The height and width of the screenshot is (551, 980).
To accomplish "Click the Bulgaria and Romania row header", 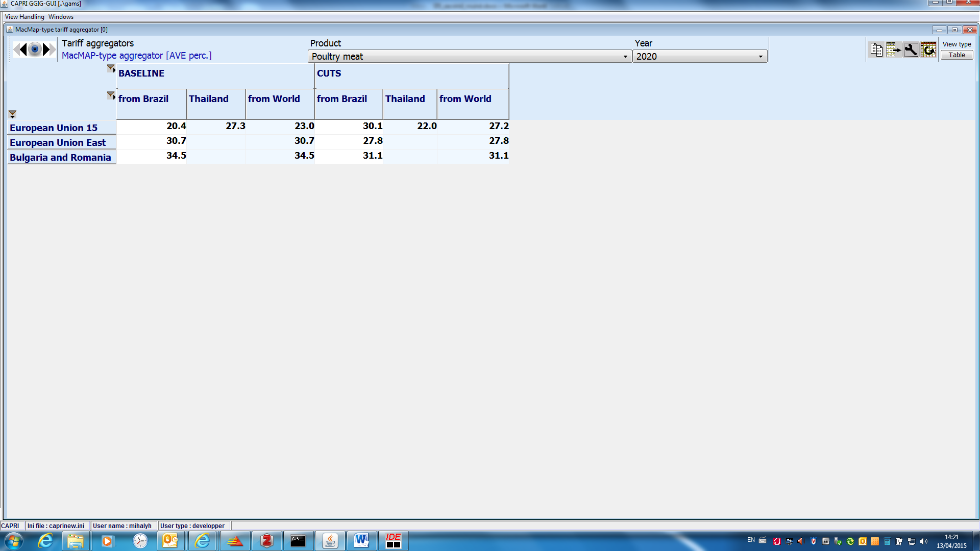I will point(60,158).
